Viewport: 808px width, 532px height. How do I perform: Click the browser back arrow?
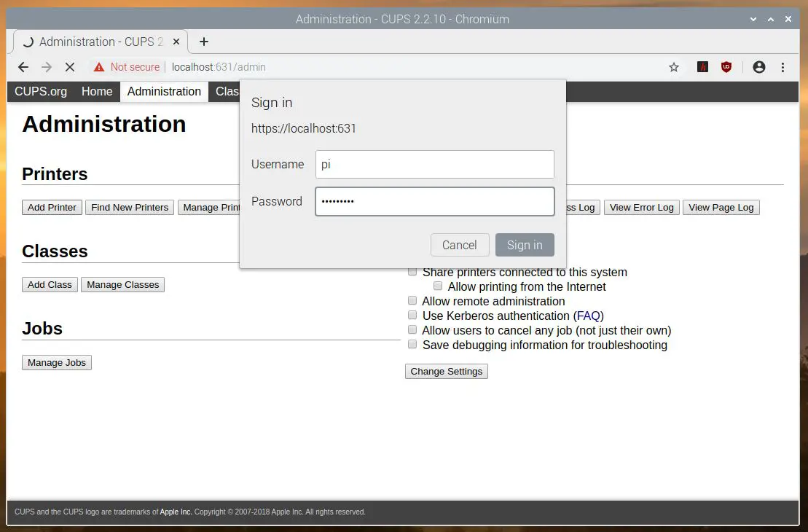click(x=23, y=67)
